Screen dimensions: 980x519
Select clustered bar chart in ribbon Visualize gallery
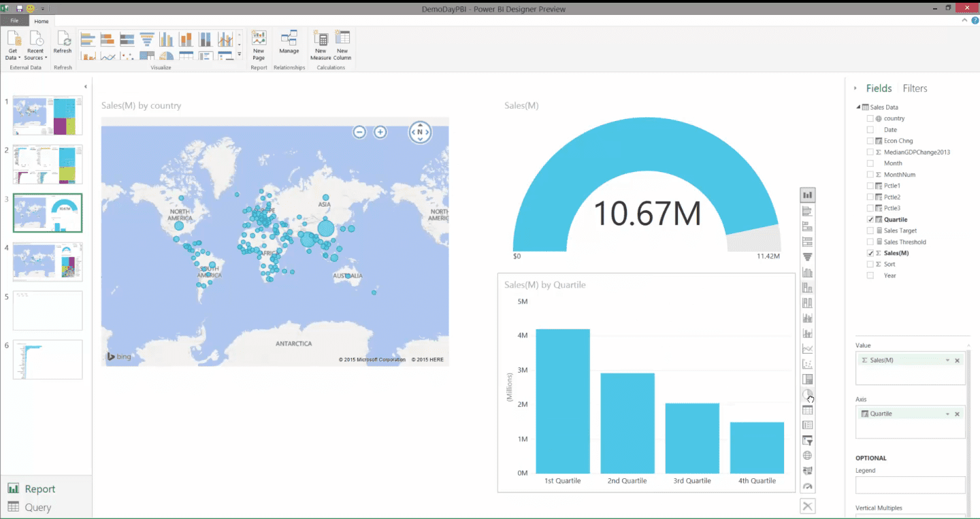(86, 39)
